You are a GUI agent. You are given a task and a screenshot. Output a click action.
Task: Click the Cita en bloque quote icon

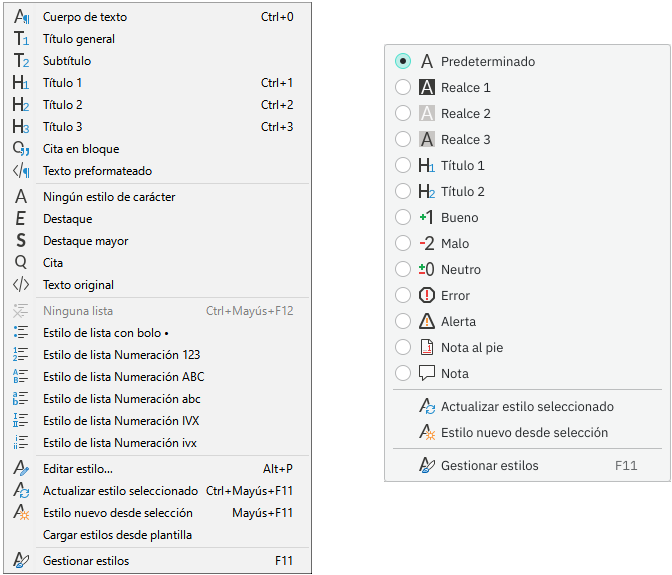coord(21,149)
